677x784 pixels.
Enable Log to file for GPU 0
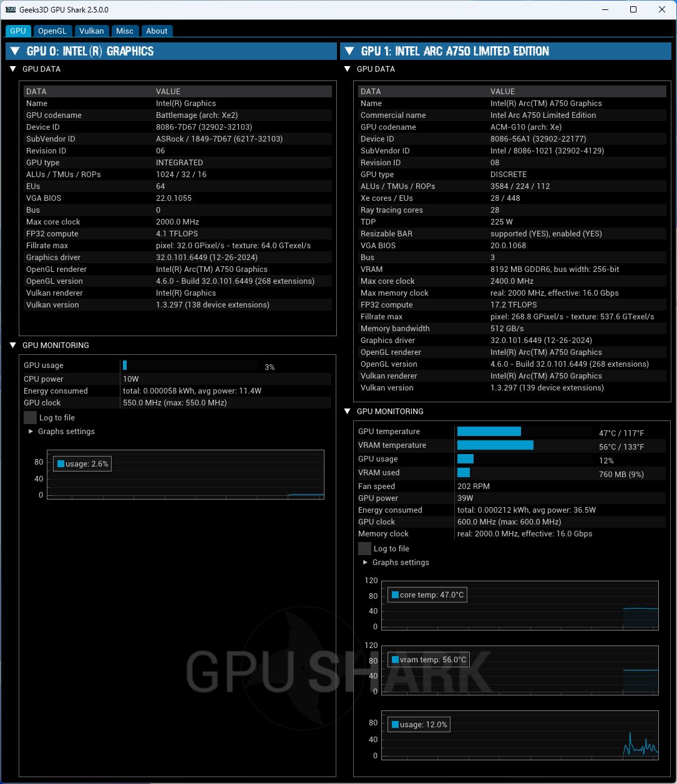coord(30,418)
